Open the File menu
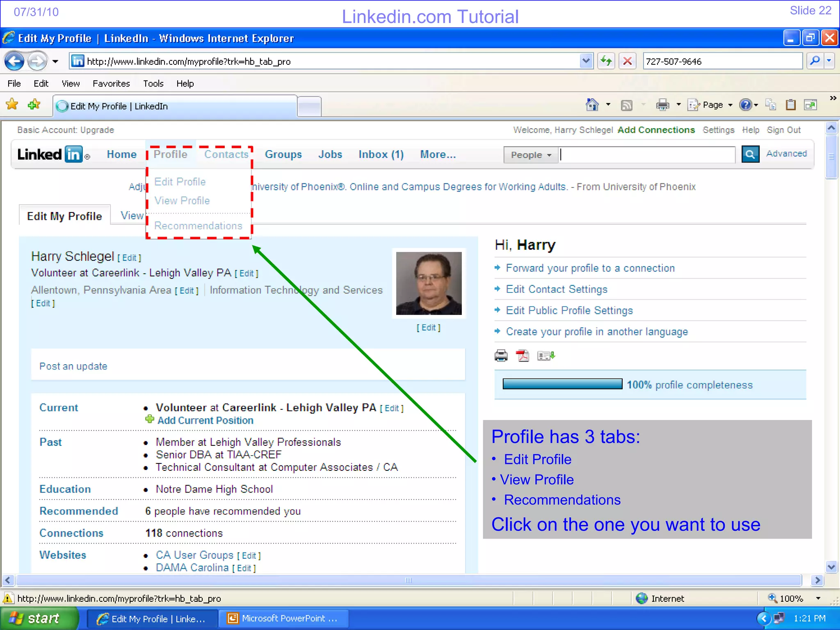 click(14, 84)
